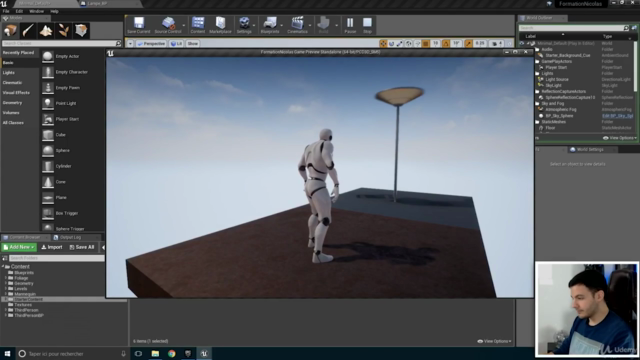This screenshot has width=640, height=360.
Task: Select Atmospheric Fog in World Outliner
Action: tap(561, 110)
